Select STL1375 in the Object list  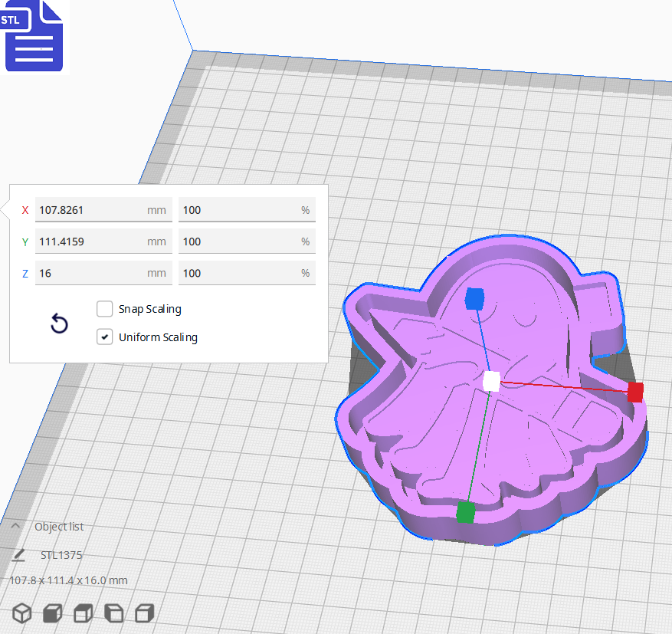[x=61, y=554]
